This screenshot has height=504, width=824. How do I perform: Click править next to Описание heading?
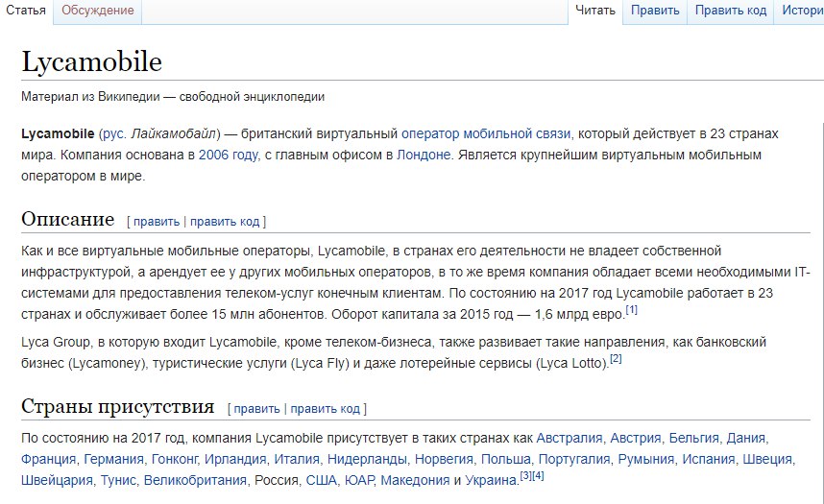pyautogui.click(x=157, y=222)
